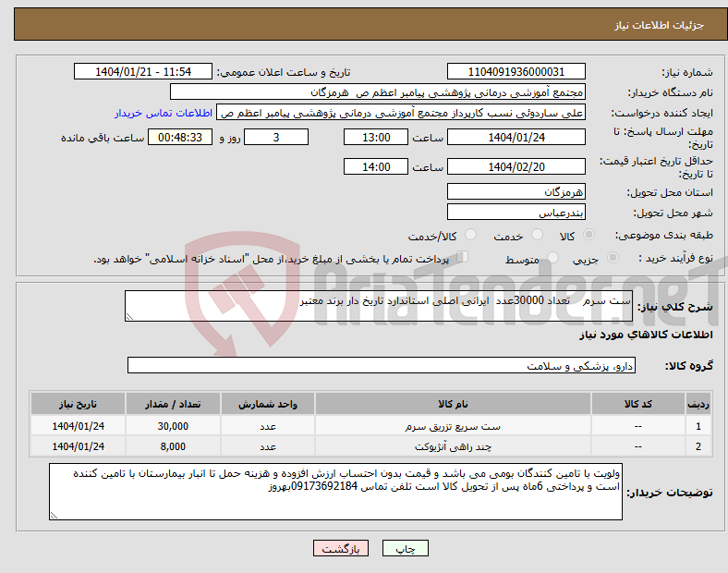Click the need date in row 2
Image resolution: width=728 pixels, height=573 pixels.
point(78,446)
